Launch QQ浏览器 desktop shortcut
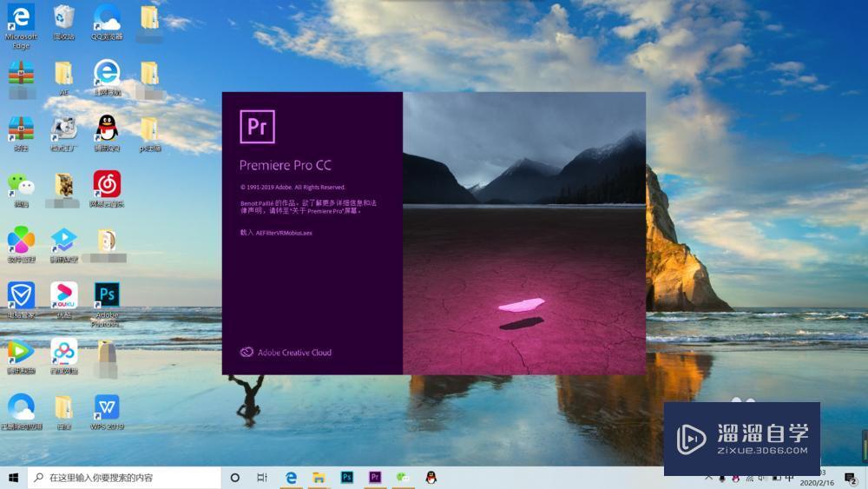This screenshot has width=868, height=489. (x=107, y=18)
